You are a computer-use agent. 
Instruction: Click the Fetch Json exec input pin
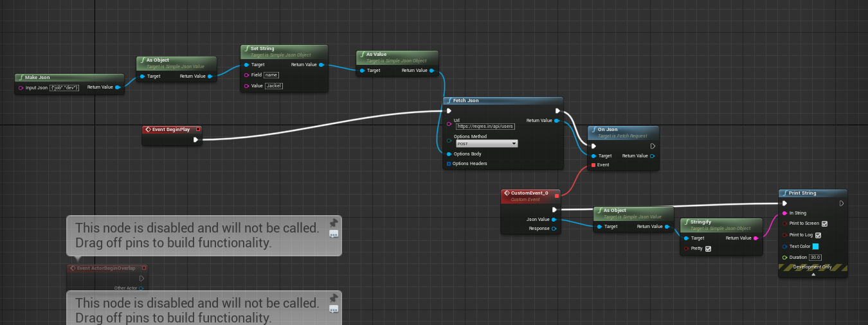tap(449, 110)
